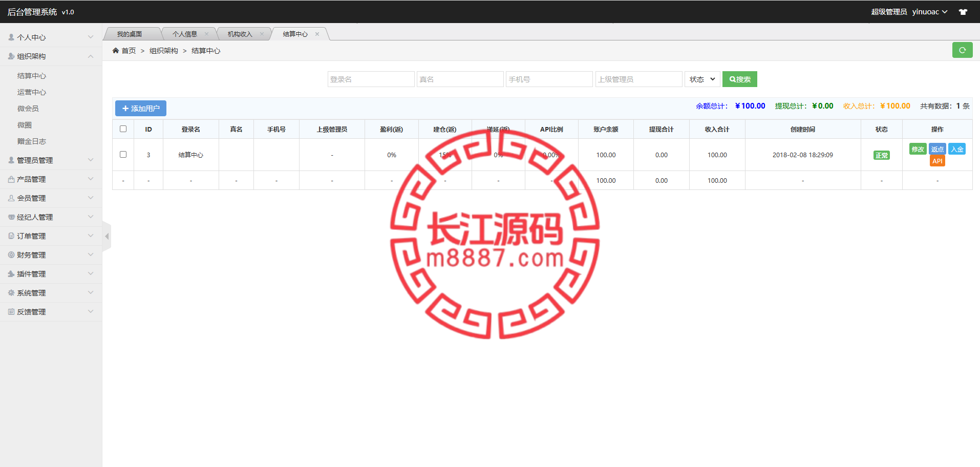Focus the 登录名 search field
The image size is (980, 467).
371,79
